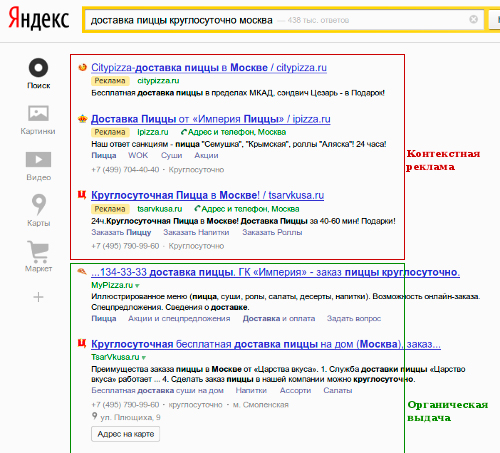
Task: Click ad phone +7 (495) 790-99-60
Action: (125, 246)
